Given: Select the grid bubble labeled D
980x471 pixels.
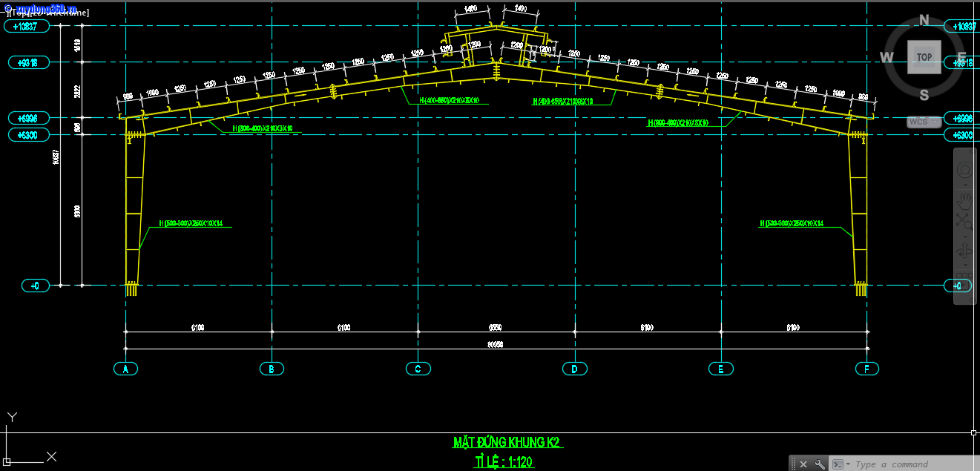Looking at the screenshot, I should [x=574, y=369].
